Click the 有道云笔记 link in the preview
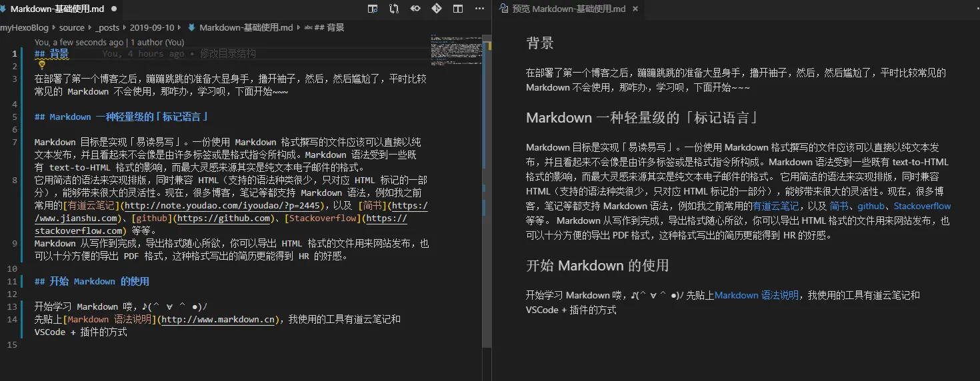The image size is (980, 381). point(775,206)
